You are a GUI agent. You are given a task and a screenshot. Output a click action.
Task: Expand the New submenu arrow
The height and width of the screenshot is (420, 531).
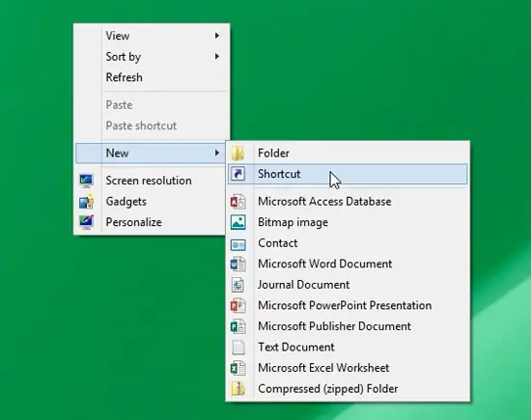[216, 153]
